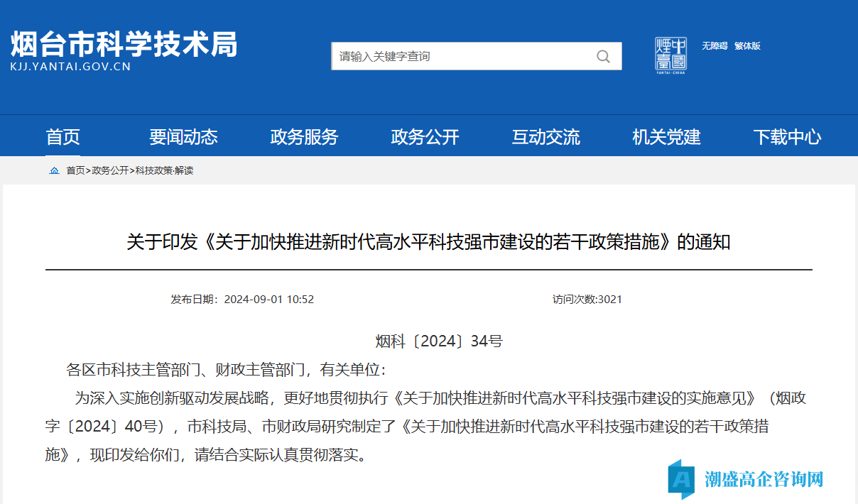Click 政务公开 in the breadcrumb trail
This screenshot has width=858, height=504.
(110, 171)
